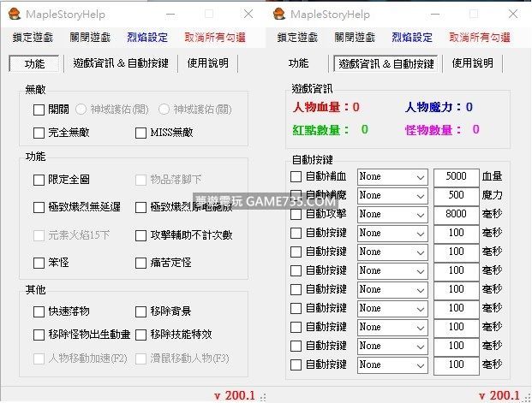Choose 取消所有勾選 in the left window
Screen dimensions: 532x403
[215, 38]
